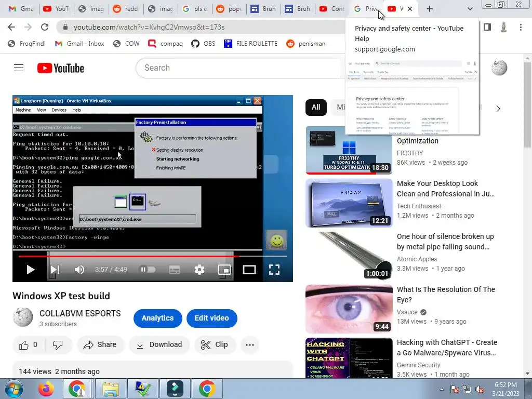Open Chrome profile avatar in toolbar
Screen dimensions: 532x399
(504, 27)
